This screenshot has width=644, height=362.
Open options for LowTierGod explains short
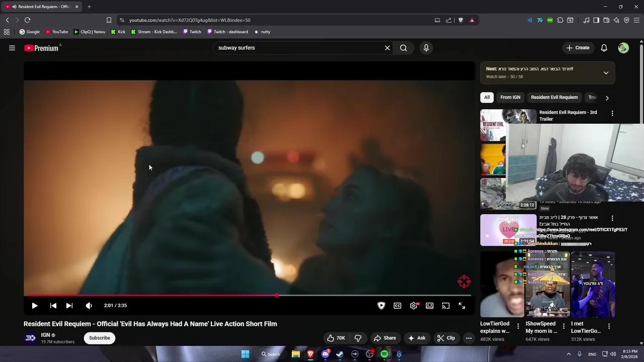point(518,326)
